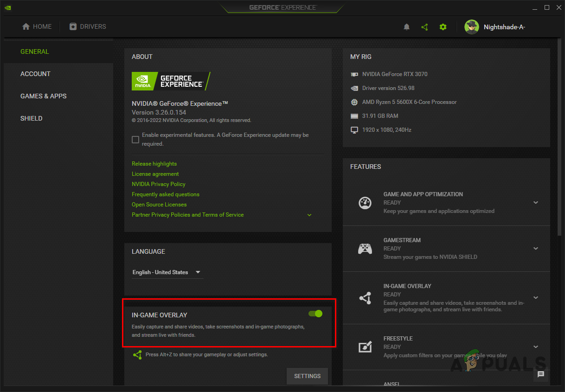Click the Freestyle filter icon
Viewport: 565px width, 392px height.
pos(365,347)
